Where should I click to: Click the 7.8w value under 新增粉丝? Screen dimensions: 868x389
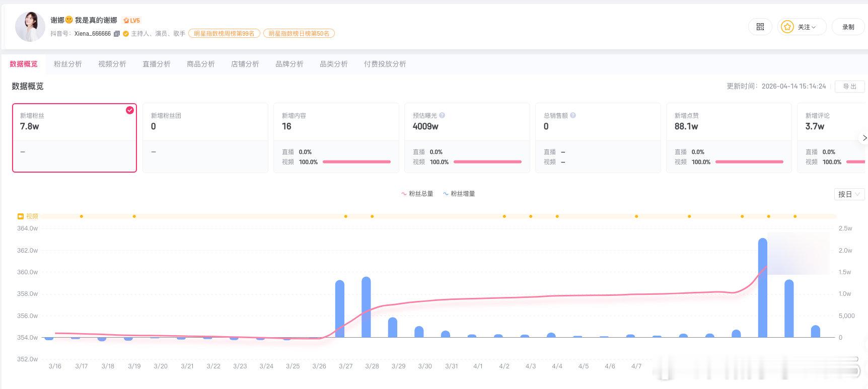30,126
